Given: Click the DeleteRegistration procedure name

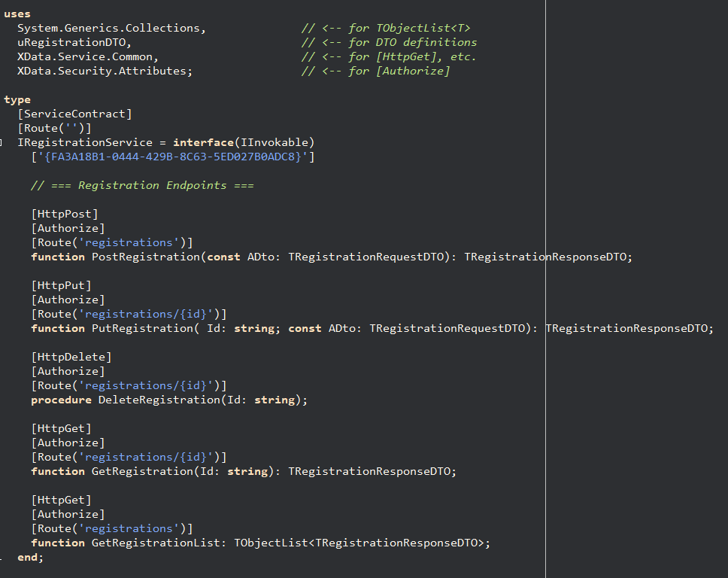Looking at the screenshot, I should [159, 400].
